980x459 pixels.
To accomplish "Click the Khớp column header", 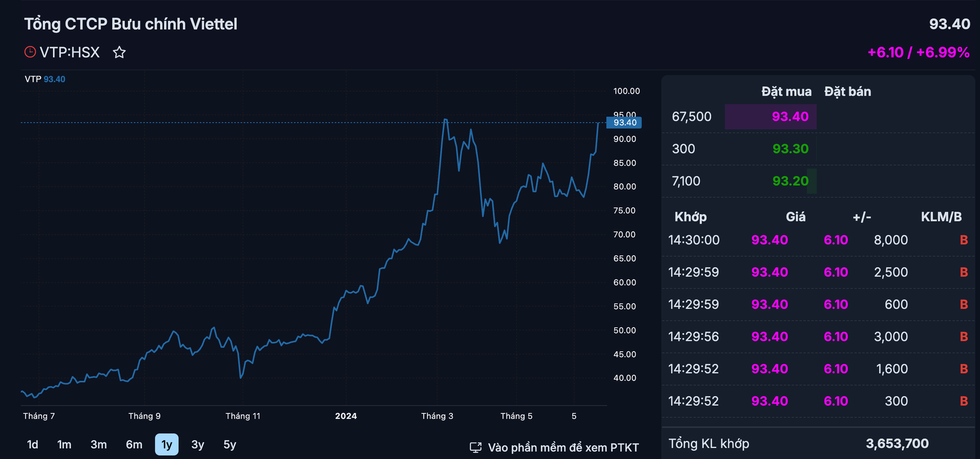I will pyautogui.click(x=690, y=217).
